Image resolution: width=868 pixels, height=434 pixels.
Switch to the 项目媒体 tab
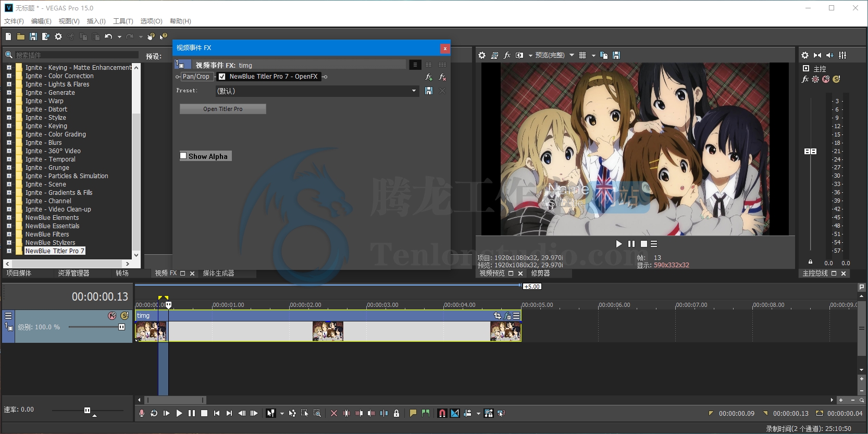(19, 274)
